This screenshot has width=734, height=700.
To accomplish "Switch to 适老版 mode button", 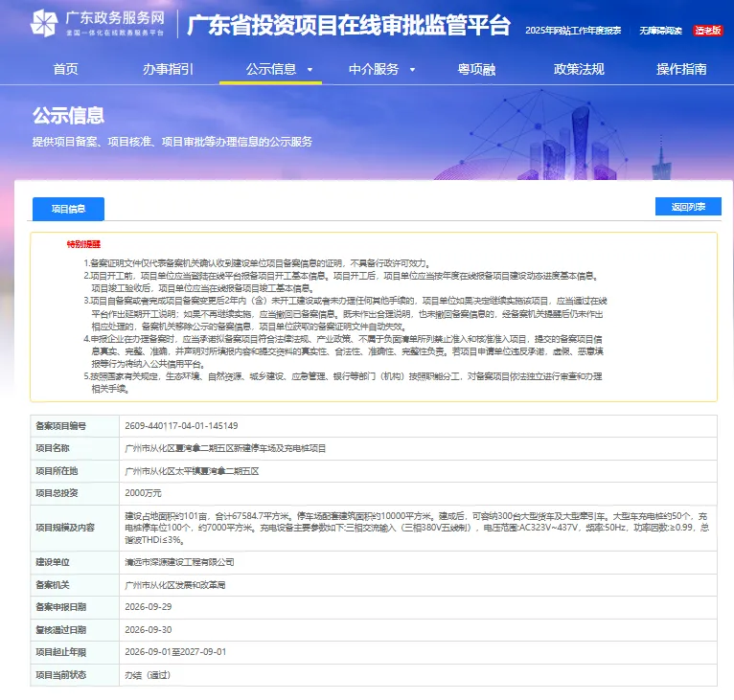I will coord(708,31).
